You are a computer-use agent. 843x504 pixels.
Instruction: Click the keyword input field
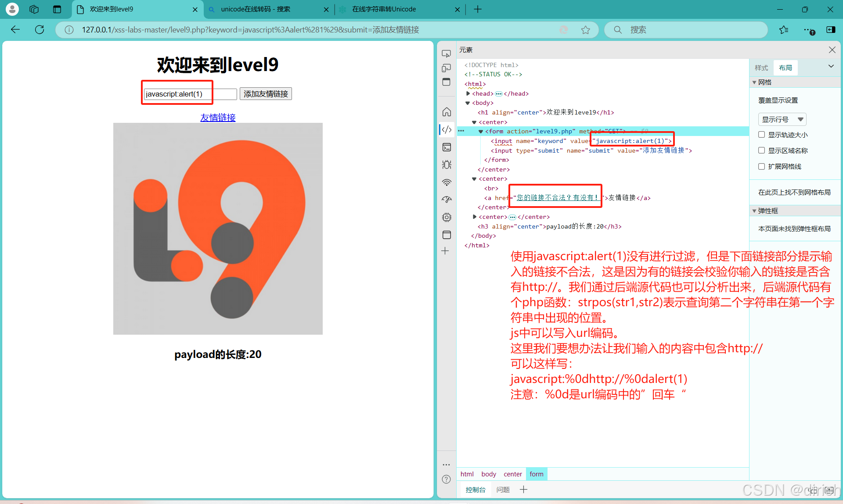190,94
